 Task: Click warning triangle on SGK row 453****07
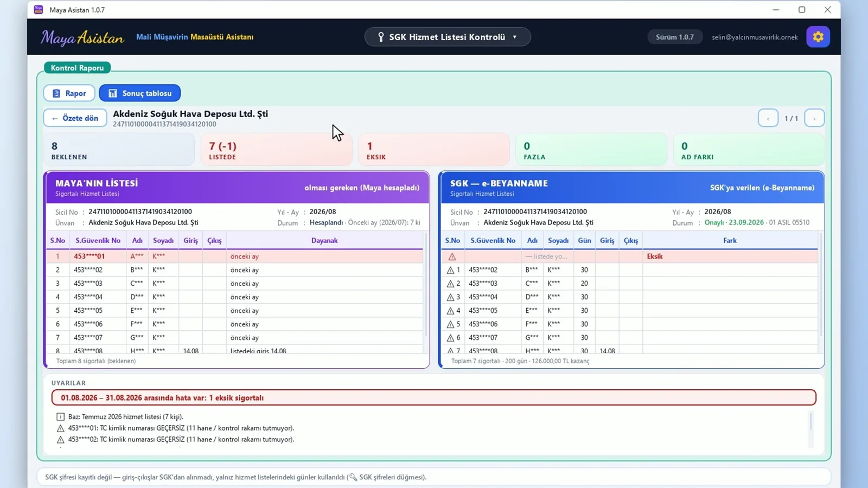(450, 338)
